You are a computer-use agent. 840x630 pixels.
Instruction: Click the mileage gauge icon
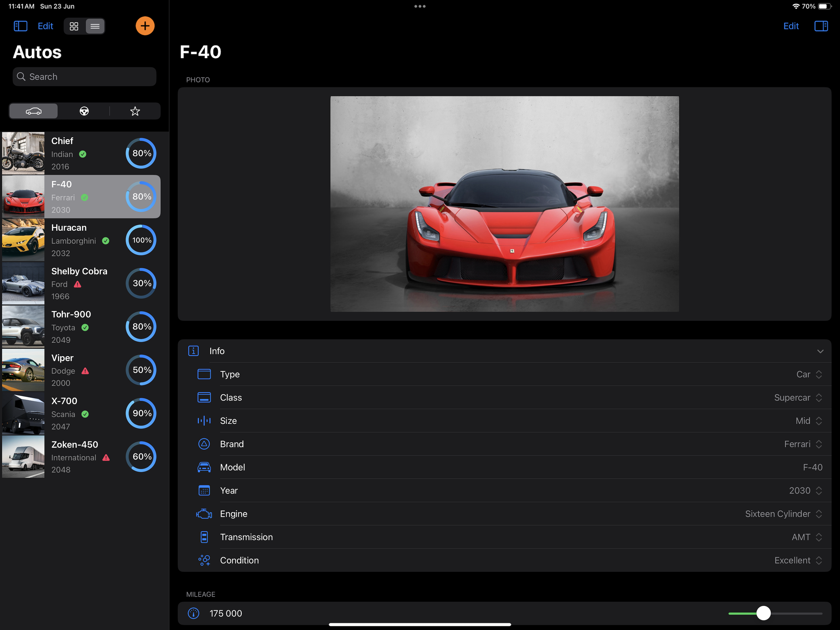[193, 613]
